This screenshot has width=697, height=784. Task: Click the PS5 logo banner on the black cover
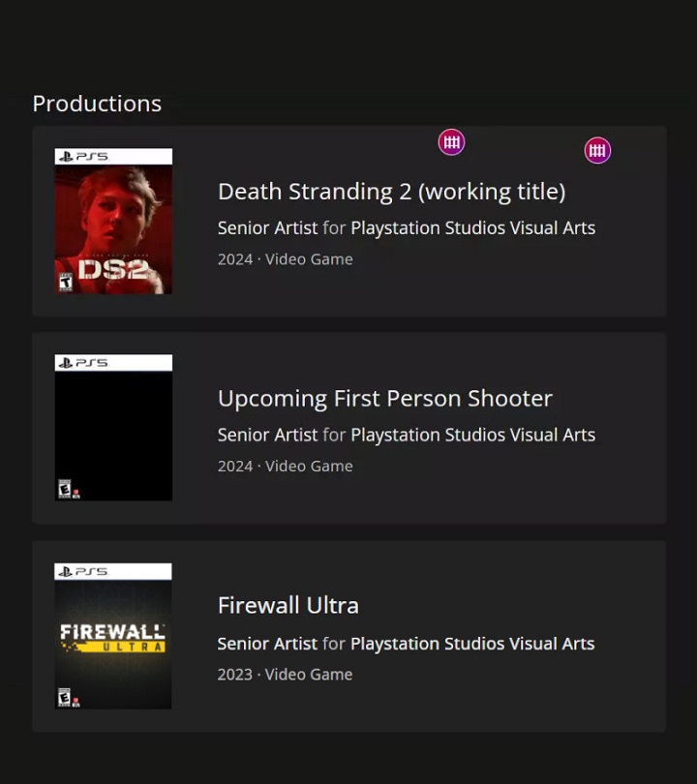pos(113,363)
